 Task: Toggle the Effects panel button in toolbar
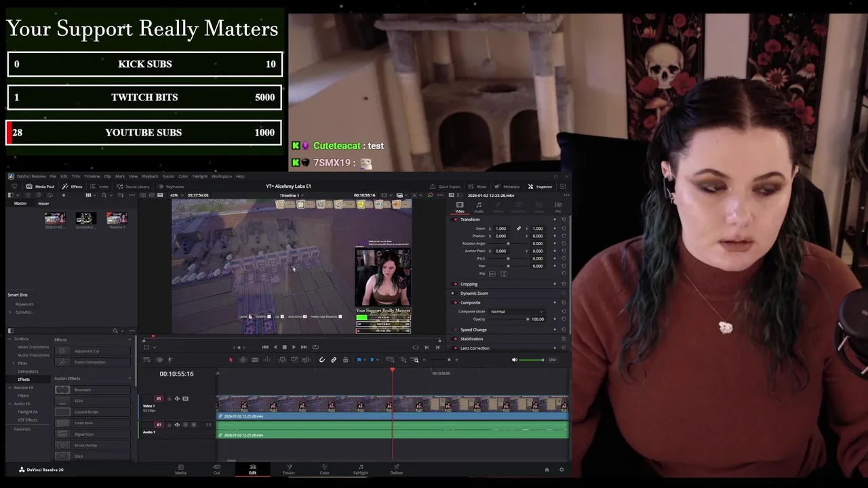[x=72, y=186]
